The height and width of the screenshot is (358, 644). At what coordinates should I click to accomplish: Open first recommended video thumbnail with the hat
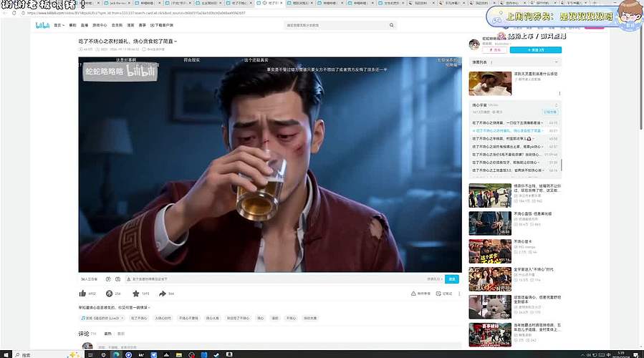[x=490, y=84]
